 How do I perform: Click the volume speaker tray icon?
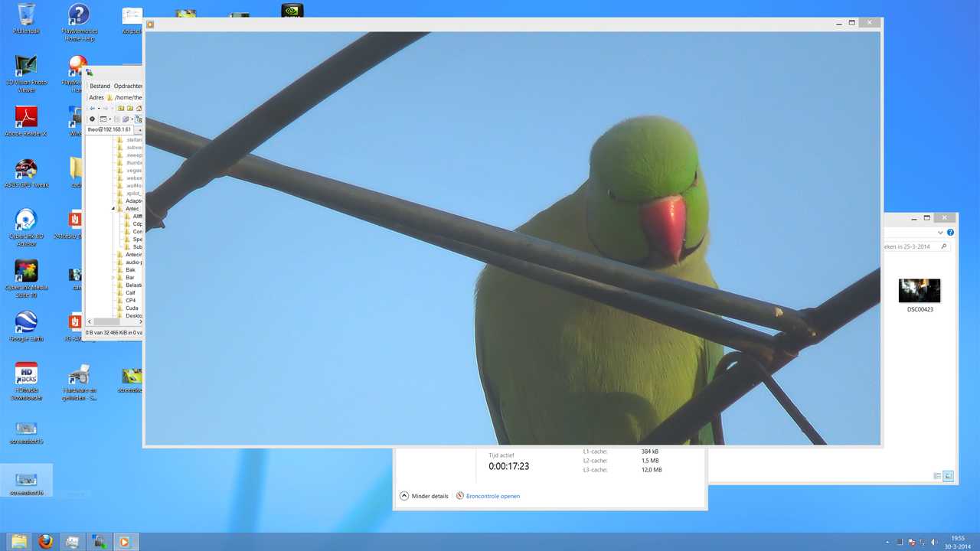(933, 542)
